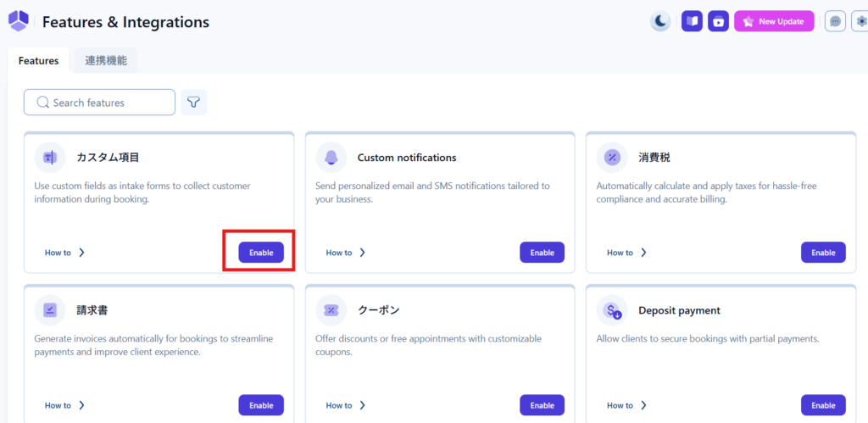The image size is (868, 423).
Task: Open How to for Deposit payment
Action: click(626, 405)
